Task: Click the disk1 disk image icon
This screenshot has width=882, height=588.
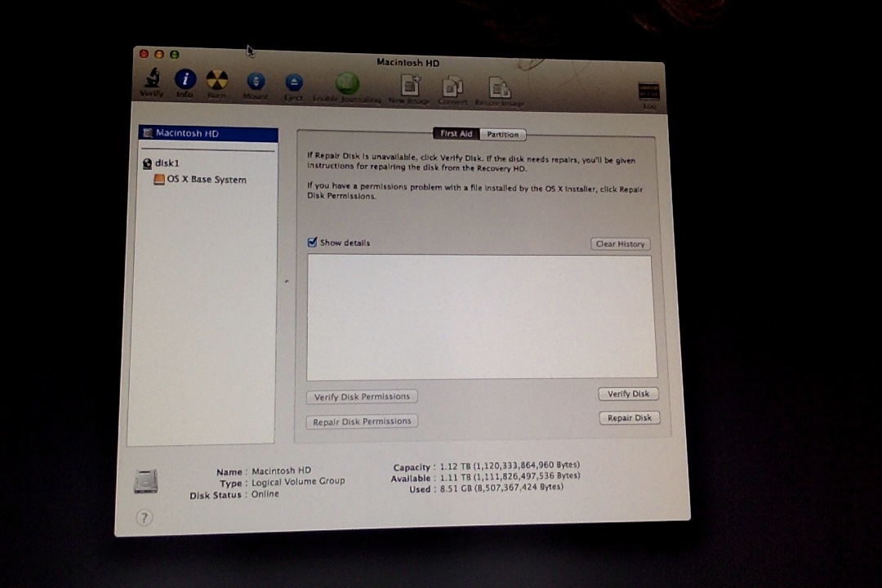Action: click(x=147, y=163)
